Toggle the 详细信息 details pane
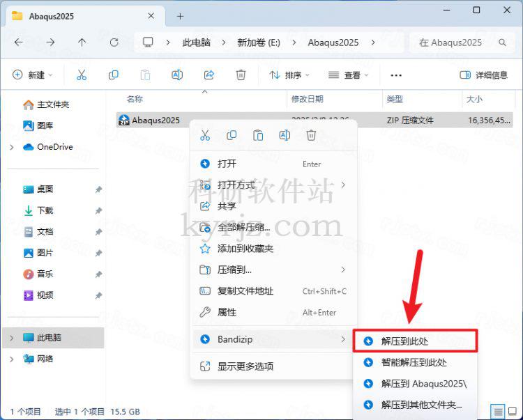The width and height of the screenshot is (523, 420). click(x=484, y=75)
